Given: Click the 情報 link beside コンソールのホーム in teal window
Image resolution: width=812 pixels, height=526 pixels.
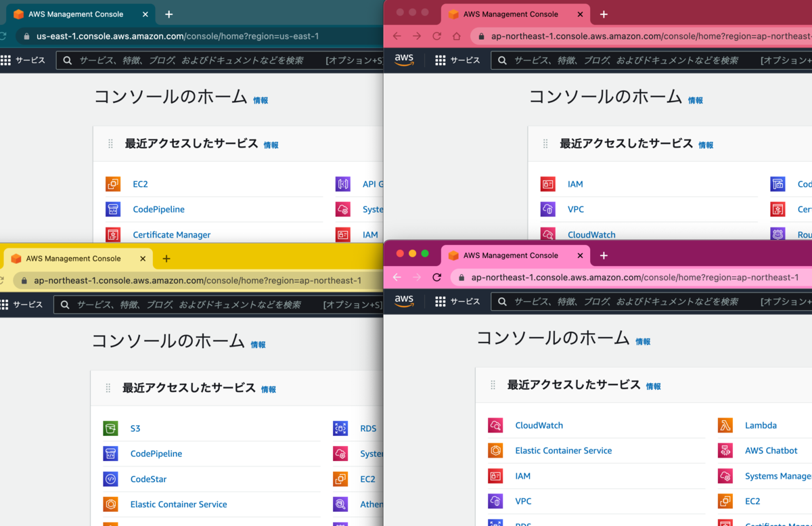Looking at the screenshot, I should pyautogui.click(x=261, y=100).
